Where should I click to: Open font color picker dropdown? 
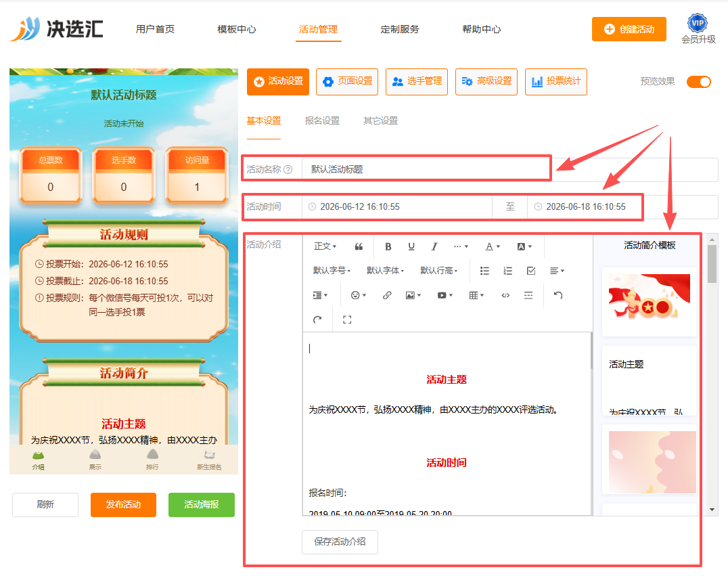point(493,246)
